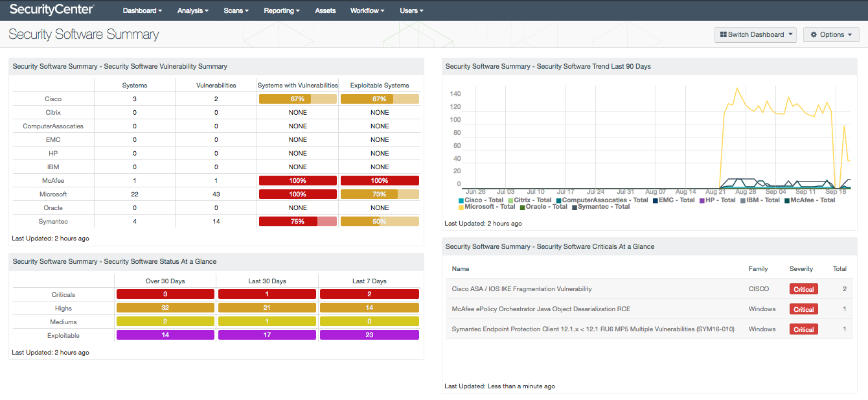Select Criticals Over 30 Days cell showing 3
Viewport: 868px width, 400px height.
point(165,294)
